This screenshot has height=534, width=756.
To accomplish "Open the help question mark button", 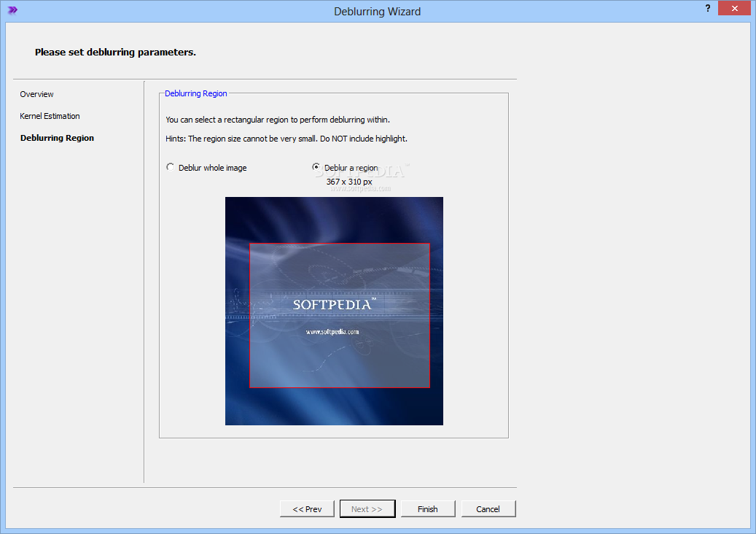I will [x=707, y=8].
